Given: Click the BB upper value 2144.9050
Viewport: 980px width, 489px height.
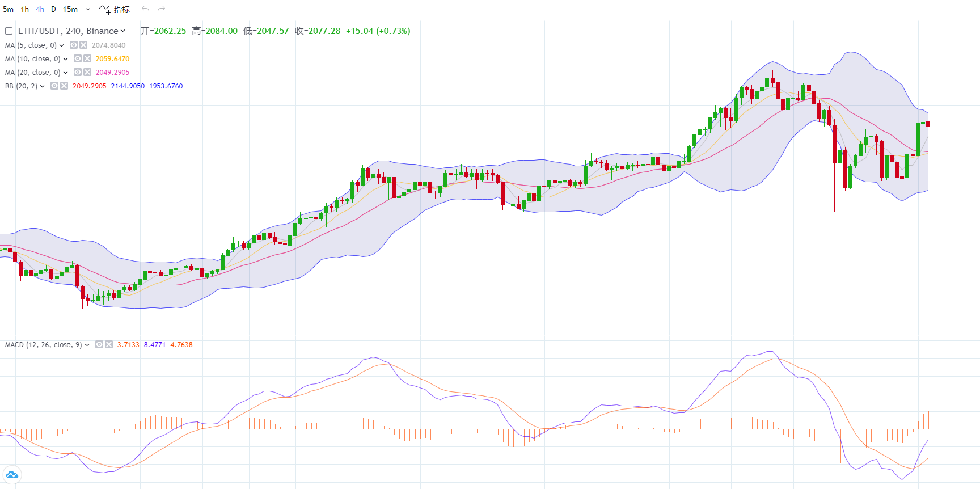Looking at the screenshot, I should (x=128, y=86).
